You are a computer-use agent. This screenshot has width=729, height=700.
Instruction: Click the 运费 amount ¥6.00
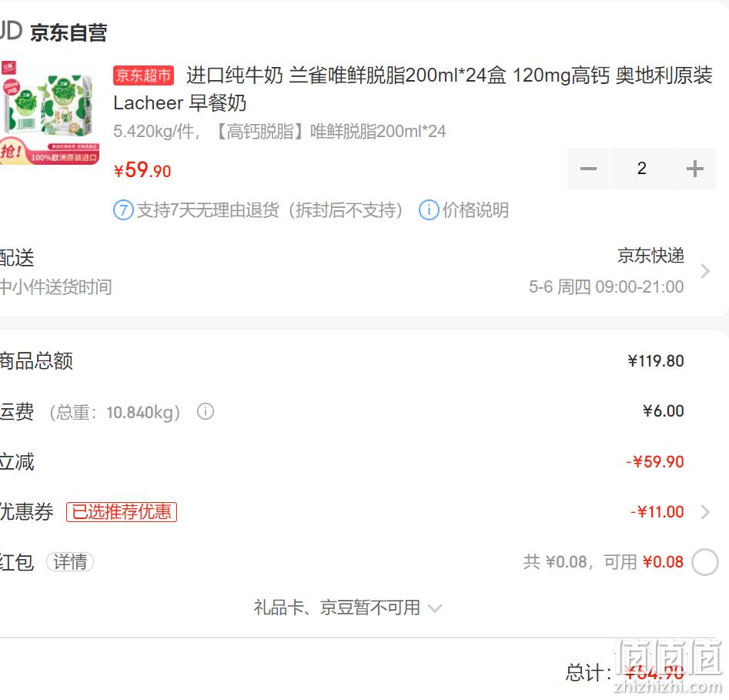tap(663, 411)
